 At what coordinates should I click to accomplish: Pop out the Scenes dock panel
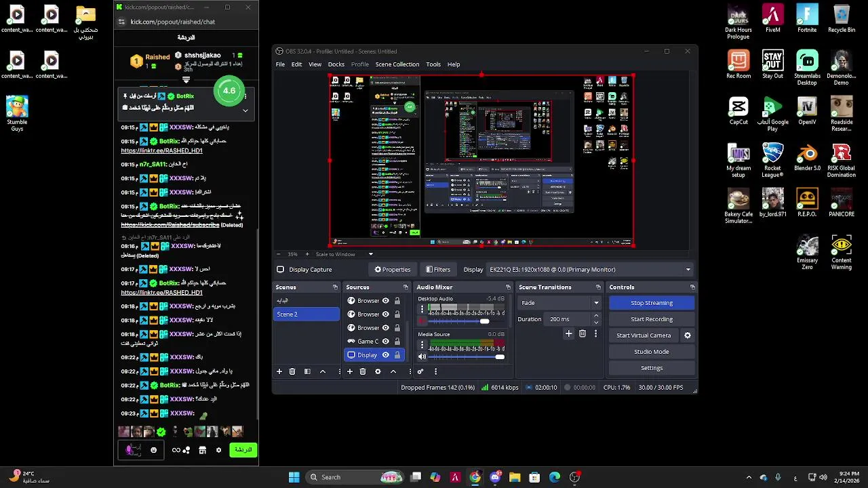(x=335, y=287)
